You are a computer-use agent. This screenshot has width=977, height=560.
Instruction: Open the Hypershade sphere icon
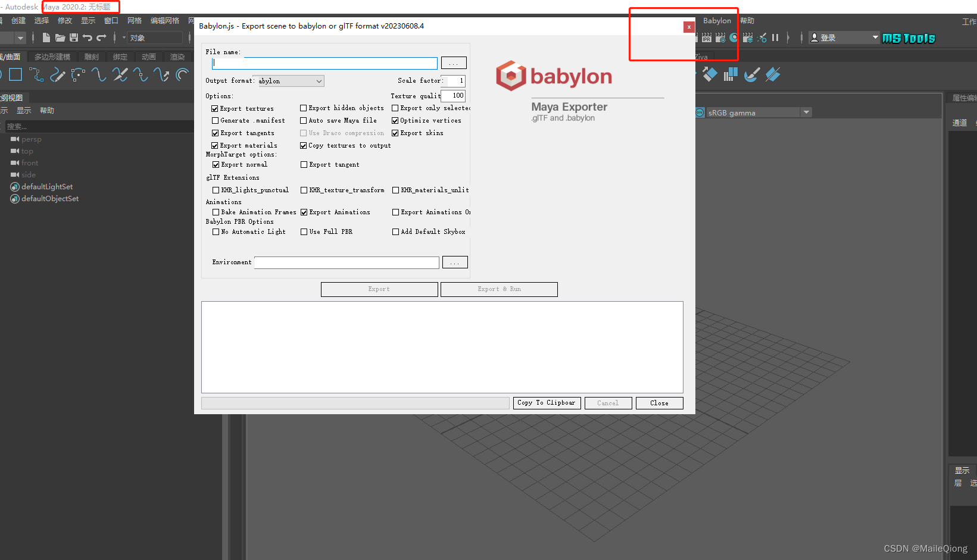coord(734,37)
